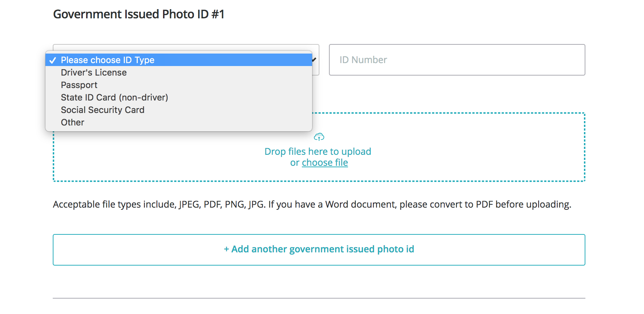Click "Add another government issued photo id" button
The width and height of the screenshot is (644, 314).
(x=319, y=249)
